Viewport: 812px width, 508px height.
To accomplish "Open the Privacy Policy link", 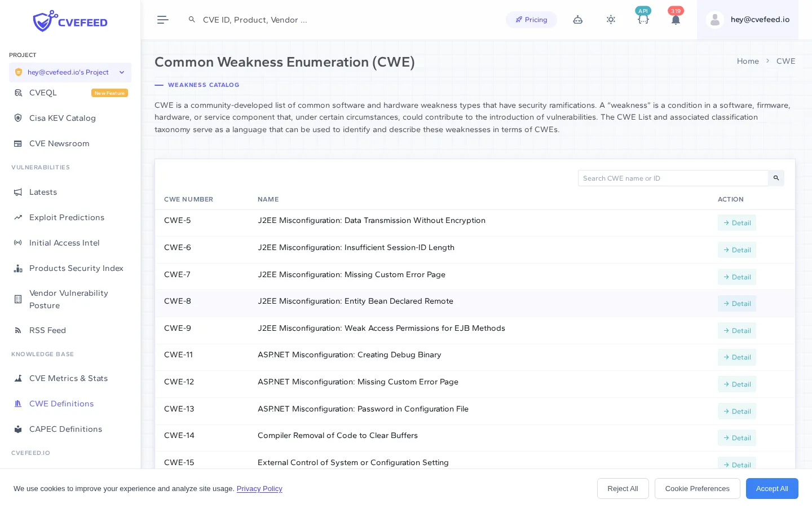I will pos(259,489).
